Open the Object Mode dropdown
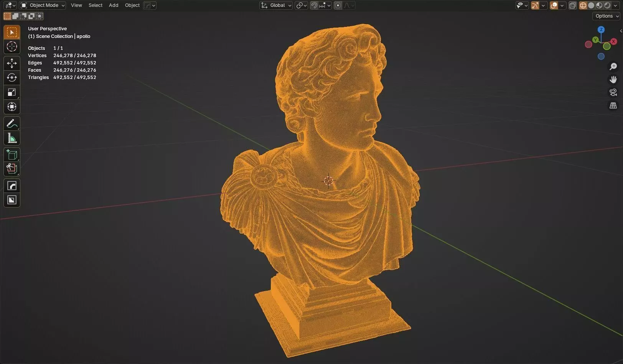The image size is (623, 364). pos(43,5)
